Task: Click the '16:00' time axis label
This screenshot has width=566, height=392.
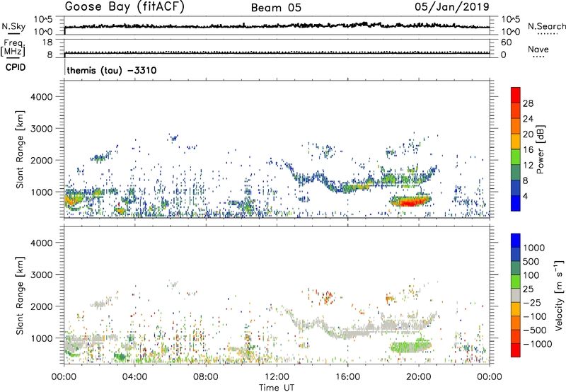Action: pos(347,377)
